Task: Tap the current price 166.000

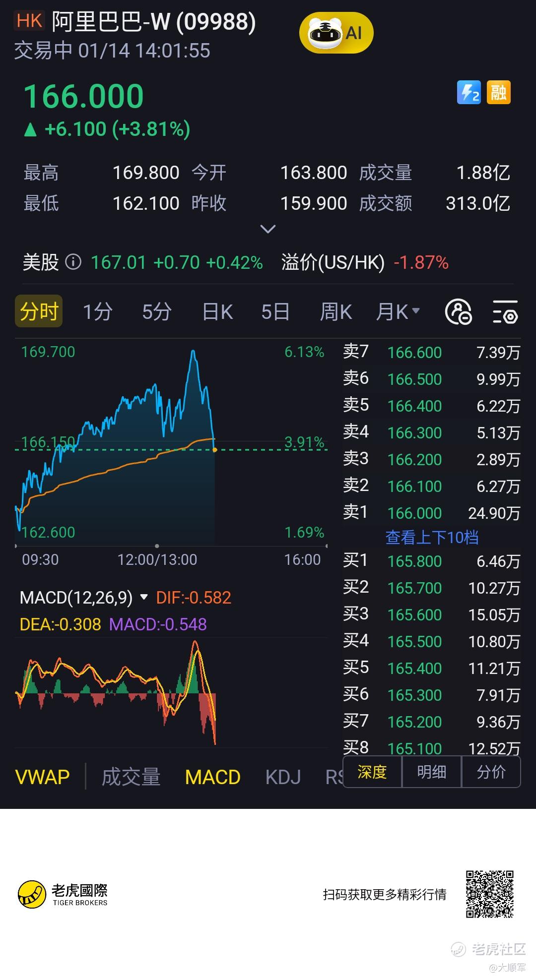Action: click(x=84, y=96)
